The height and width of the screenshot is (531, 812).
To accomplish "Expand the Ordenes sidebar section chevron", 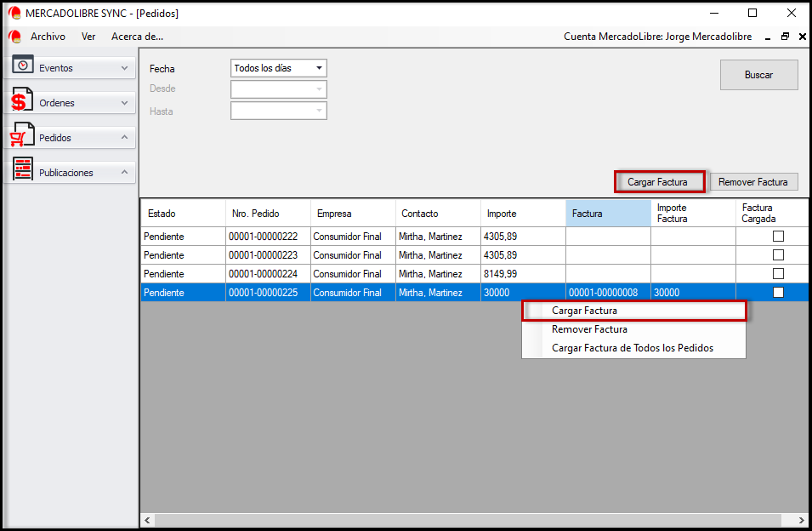I will tap(124, 103).
